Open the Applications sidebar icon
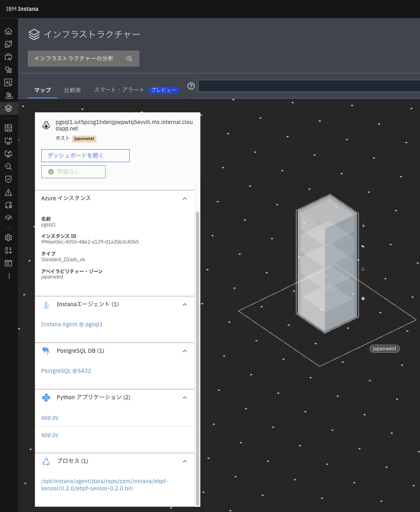 tap(8, 70)
